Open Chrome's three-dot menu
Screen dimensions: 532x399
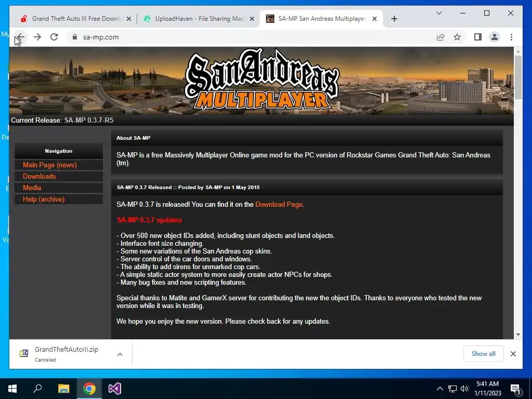click(511, 37)
